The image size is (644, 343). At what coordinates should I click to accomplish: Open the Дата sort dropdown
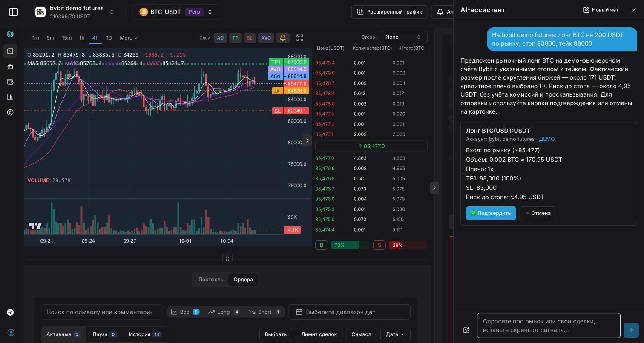395,334
